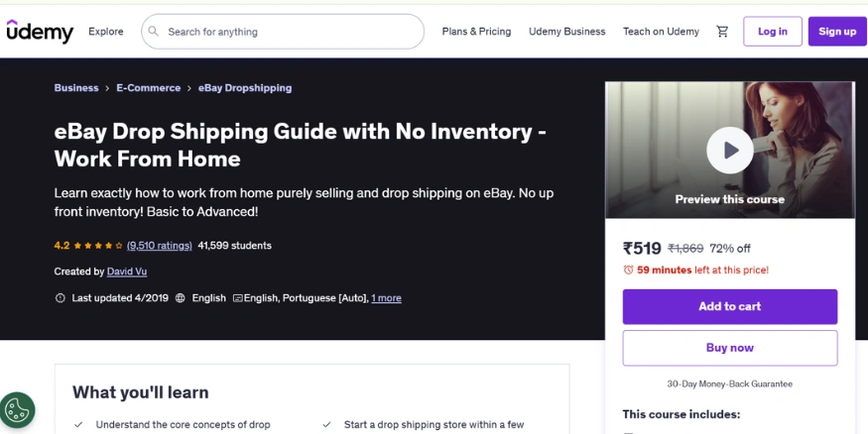Click the Last updated 4/2019 text
This screenshot has height=434, width=868.
(120, 298)
